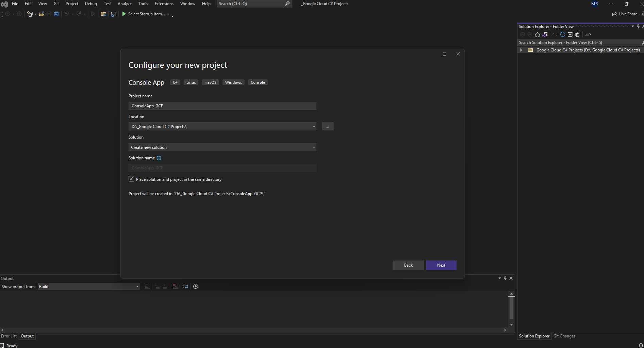Click the Project name text field
Screen dimensions: 644x348
222,106
